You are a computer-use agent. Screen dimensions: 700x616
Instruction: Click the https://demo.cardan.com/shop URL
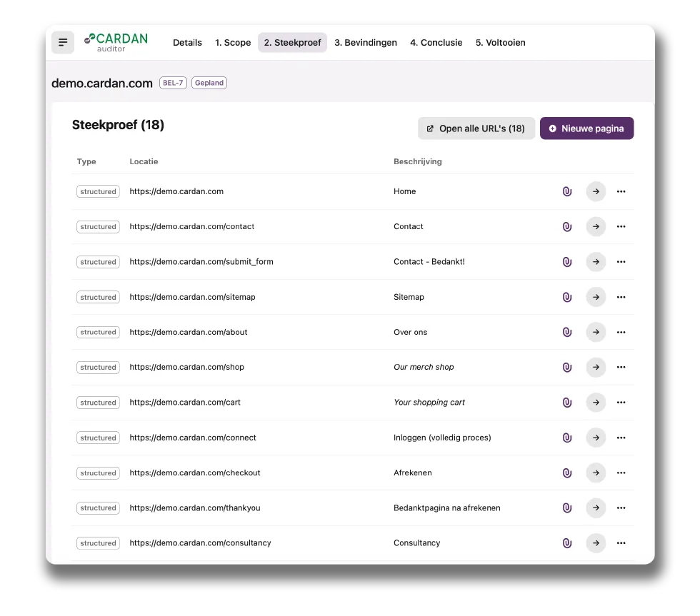(x=186, y=367)
